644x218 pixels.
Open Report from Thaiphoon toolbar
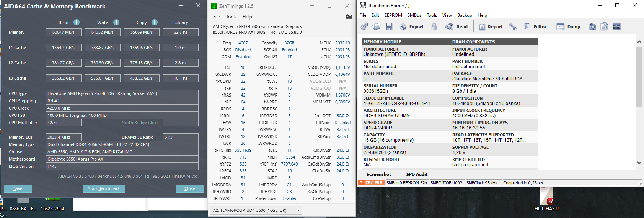tap(491, 26)
